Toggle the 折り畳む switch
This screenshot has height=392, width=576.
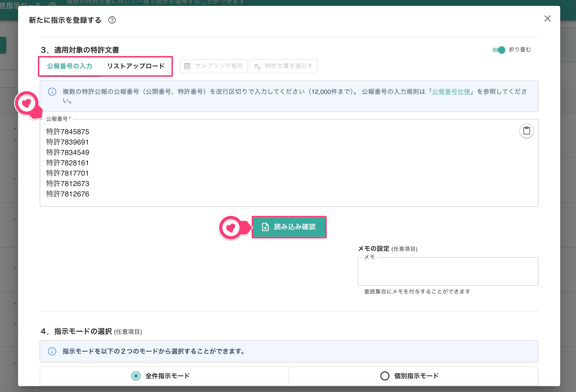(x=499, y=50)
